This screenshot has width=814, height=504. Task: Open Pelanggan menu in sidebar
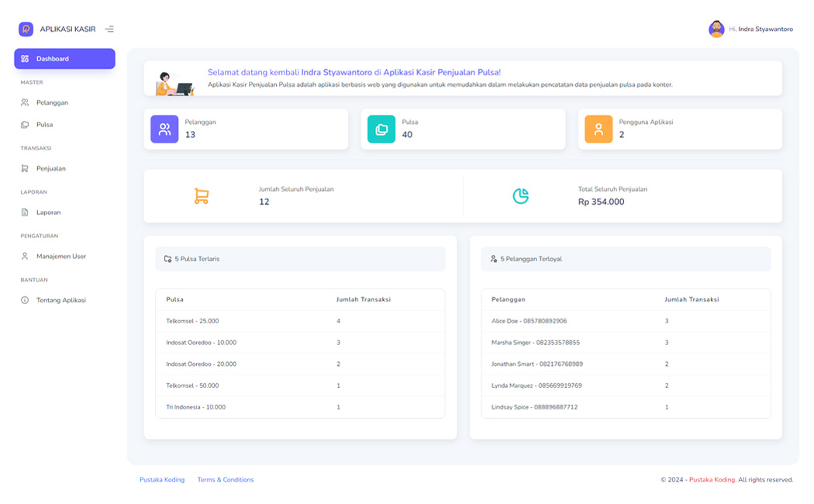pos(52,102)
